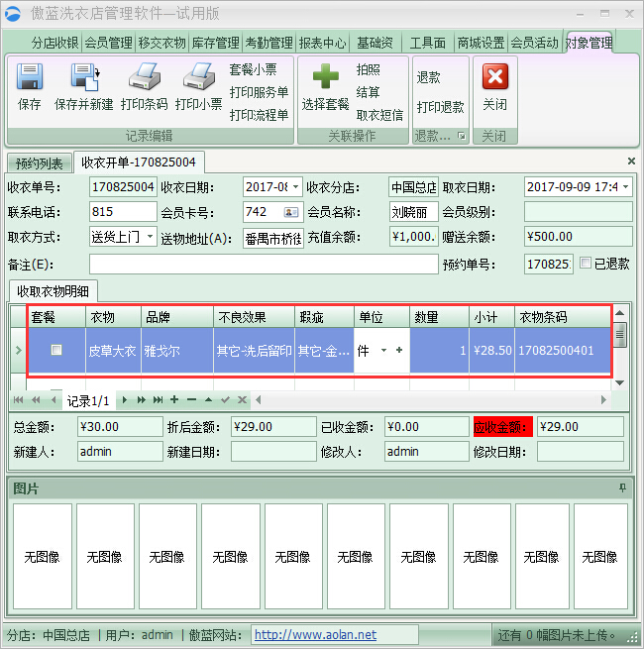Open the 收衣日期 date dropdown
The height and width of the screenshot is (649, 644).
(295, 186)
